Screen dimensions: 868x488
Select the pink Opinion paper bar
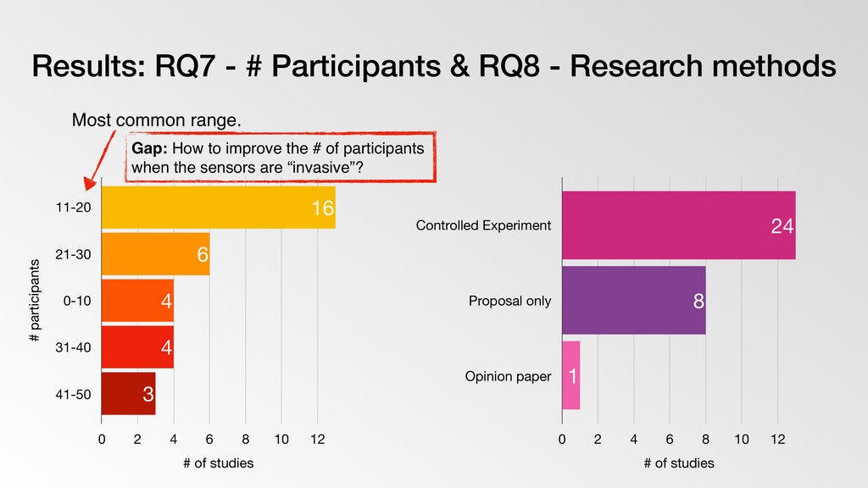[x=570, y=375]
